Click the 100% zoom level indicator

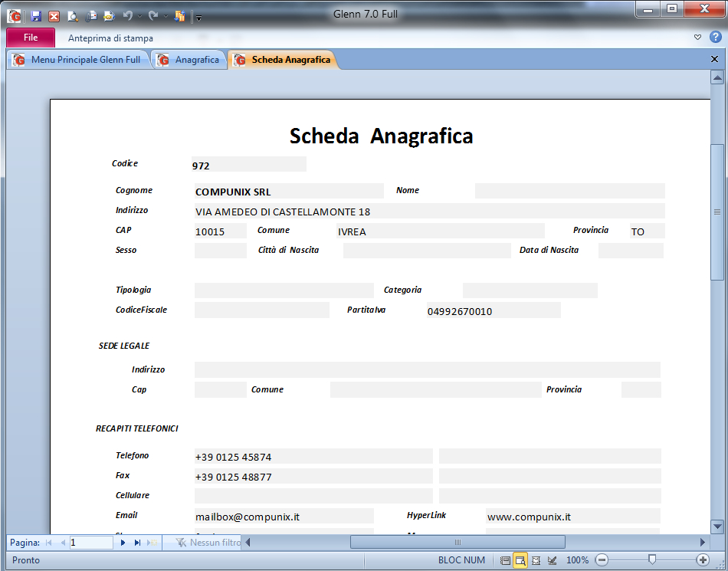pyautogui.click(x=578, y=560)
